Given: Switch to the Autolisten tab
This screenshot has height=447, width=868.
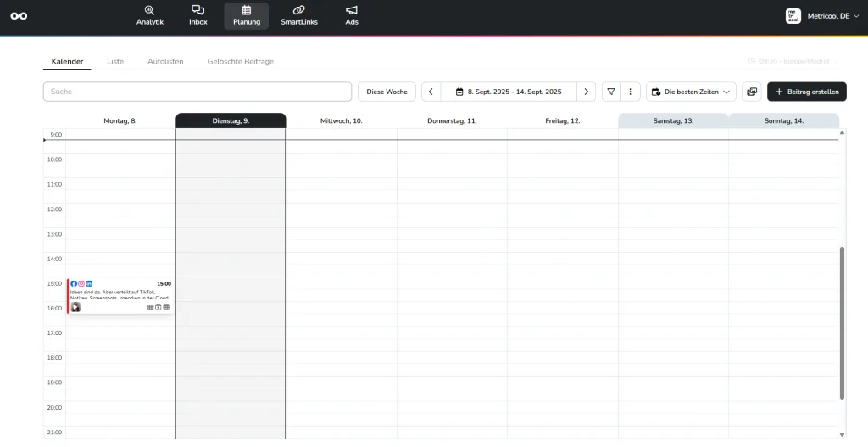Looking at the screenshot, I should 165,62.
